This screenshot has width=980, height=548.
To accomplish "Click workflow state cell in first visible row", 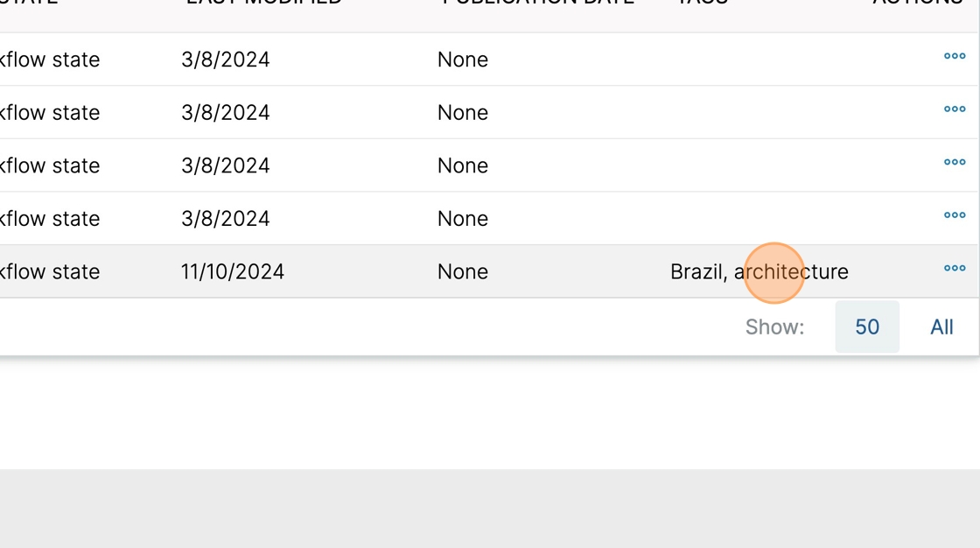I will pyautogui.click(x=50, y=60).
